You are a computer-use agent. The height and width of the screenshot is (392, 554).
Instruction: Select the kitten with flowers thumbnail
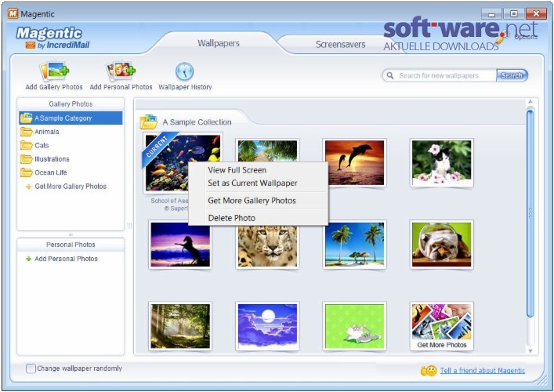pyautogui.click(x=441, y=162)
